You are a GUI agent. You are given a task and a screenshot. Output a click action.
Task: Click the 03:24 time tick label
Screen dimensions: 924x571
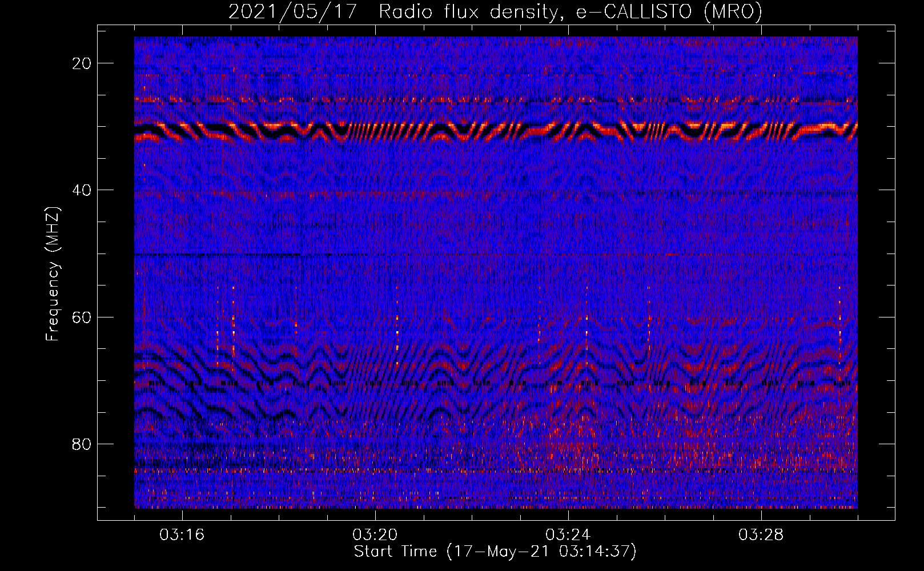pos(568,534)
